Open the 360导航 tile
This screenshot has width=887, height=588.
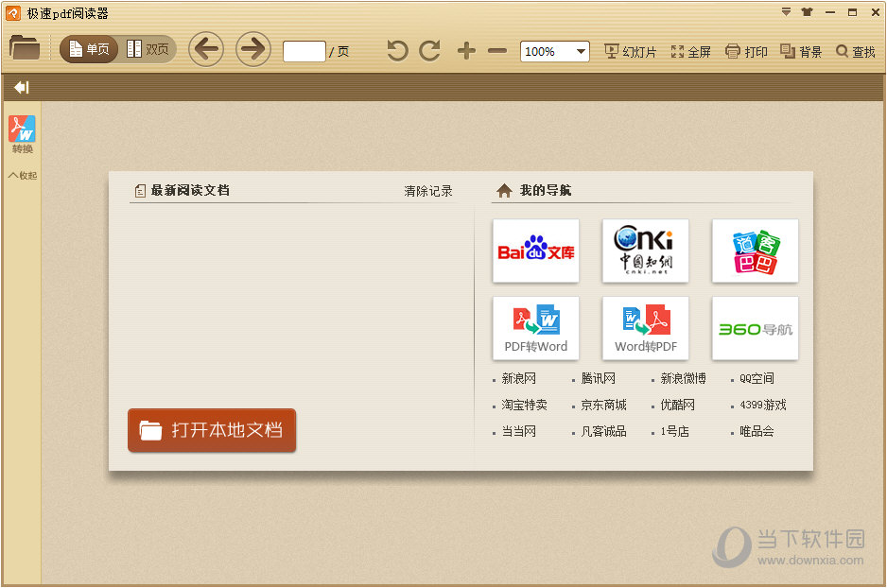pyautogui.click(x=756, y=328)
